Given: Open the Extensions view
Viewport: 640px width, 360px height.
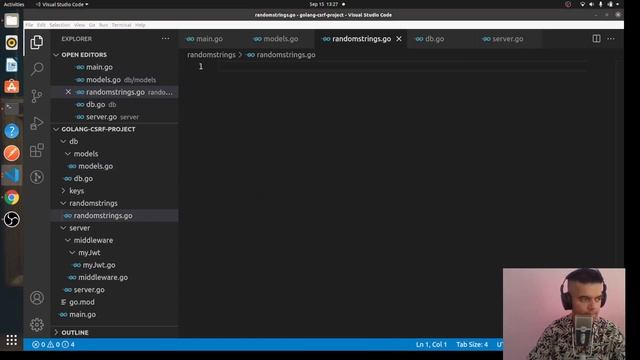Looking at the screenshot, I should [x=37, y=150].
